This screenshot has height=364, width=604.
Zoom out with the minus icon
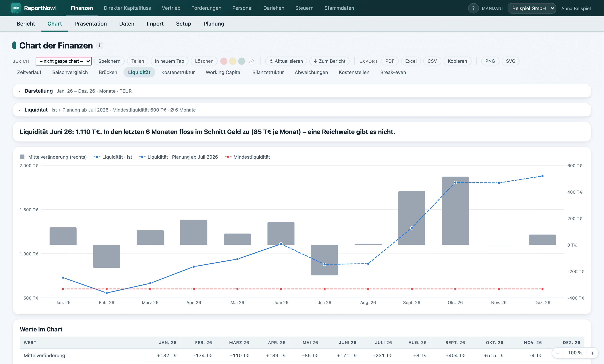[557, 353]
